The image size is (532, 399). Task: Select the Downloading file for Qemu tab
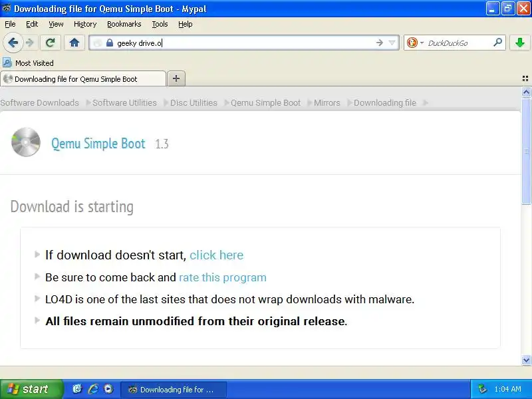point(84,78)
